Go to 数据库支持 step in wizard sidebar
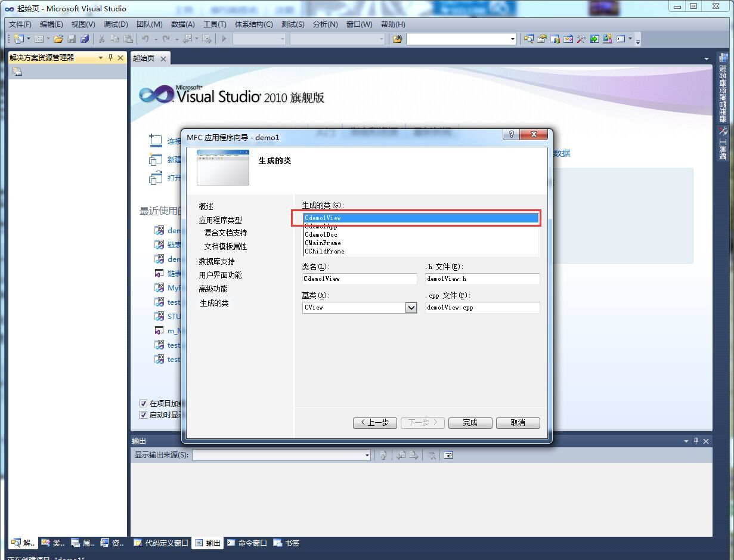This screenshot has width=734, height=560. (216, 261)
